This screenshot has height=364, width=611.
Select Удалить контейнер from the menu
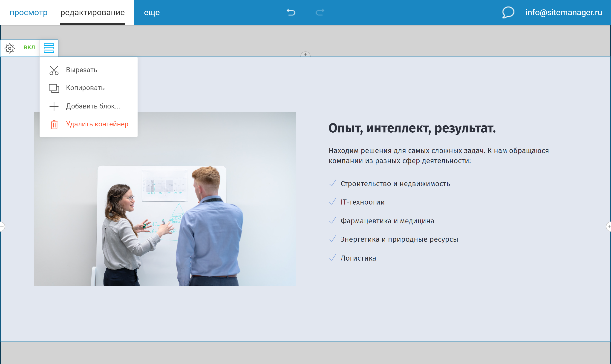[x=97, y=124]
